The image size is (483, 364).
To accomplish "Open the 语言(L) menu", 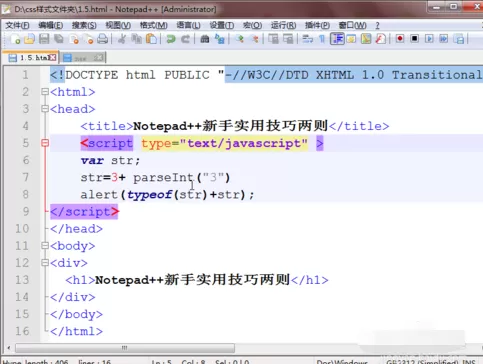I will point(188,25).
